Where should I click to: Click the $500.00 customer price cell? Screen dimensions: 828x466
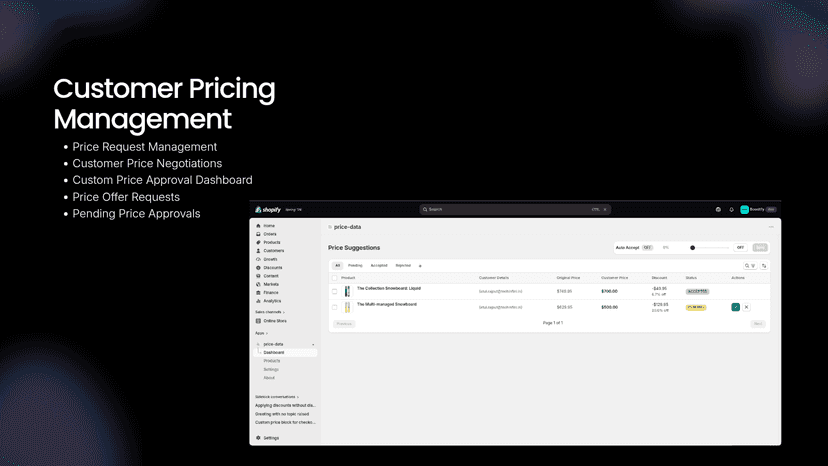[609, 307]
